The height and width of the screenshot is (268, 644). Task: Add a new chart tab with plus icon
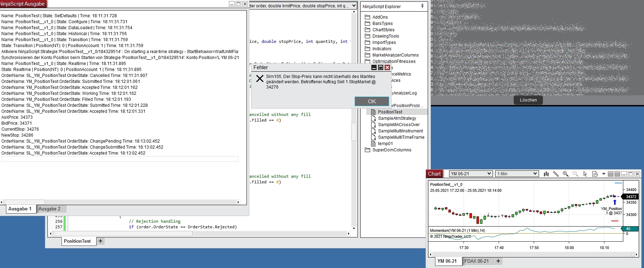[498, 261]
